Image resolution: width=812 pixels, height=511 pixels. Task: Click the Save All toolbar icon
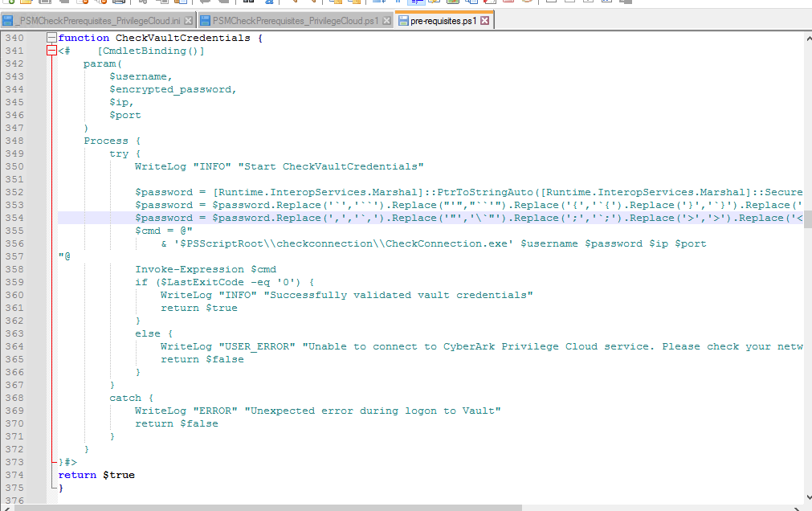[64, 4]
